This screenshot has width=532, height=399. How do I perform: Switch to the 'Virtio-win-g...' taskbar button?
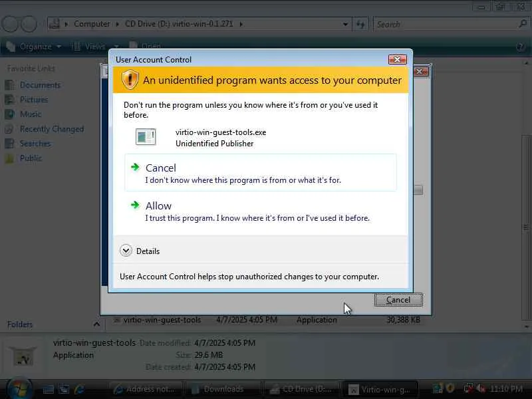coord(380,389)
